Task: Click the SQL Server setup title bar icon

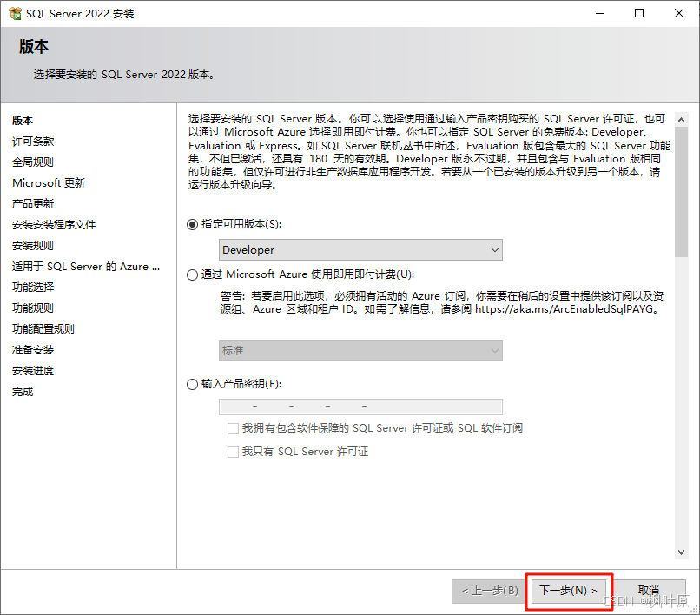Action: coord(15,13)
